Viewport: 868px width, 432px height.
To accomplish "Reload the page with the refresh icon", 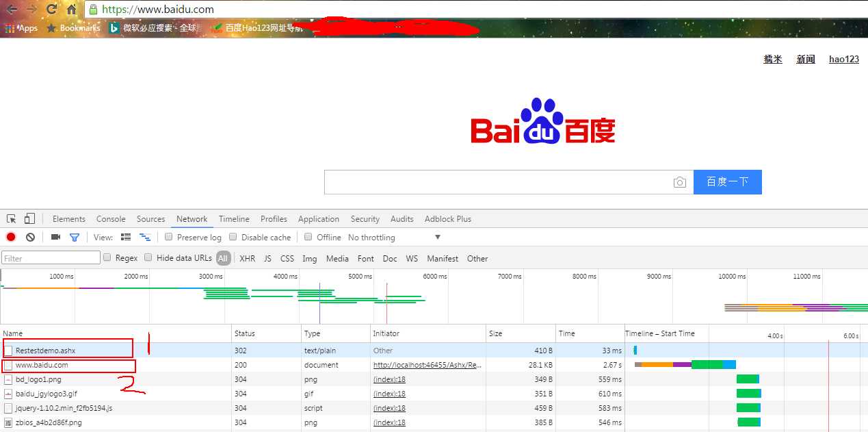I will 51,10.
